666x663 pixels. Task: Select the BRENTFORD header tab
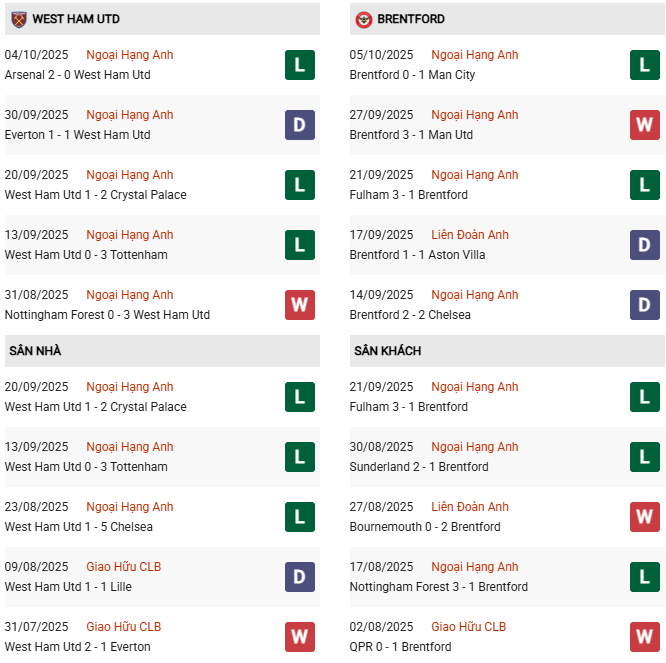pos(411,19)
